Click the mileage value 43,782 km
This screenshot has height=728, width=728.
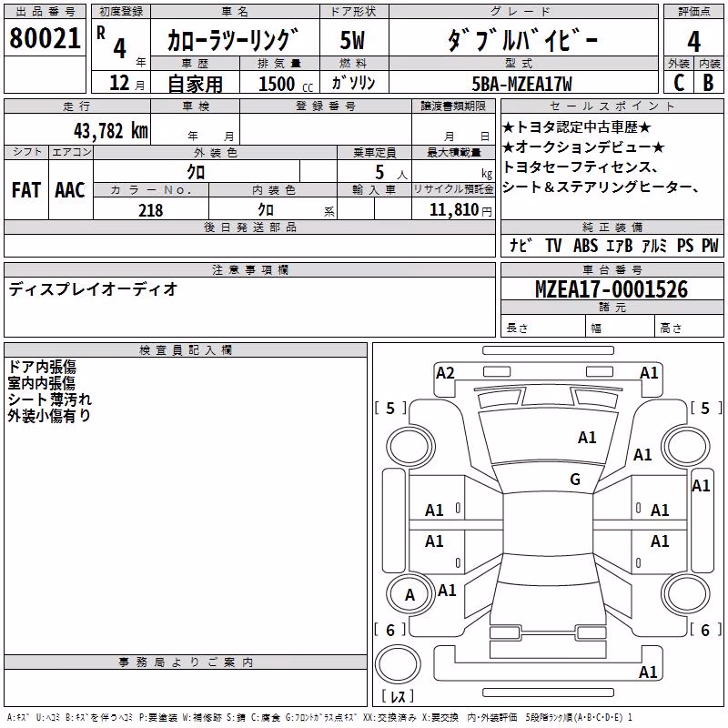coord(110,130)
